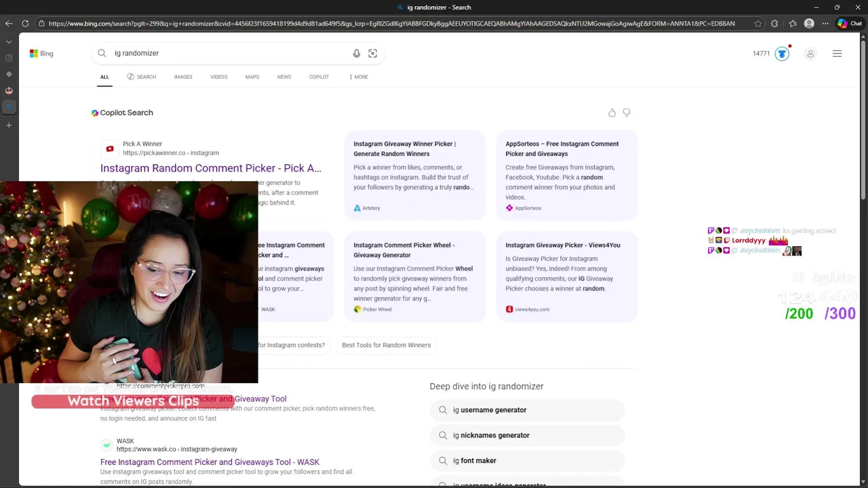Switch to the NEWS tab
The image size is (868, 488).
(284, 77)
